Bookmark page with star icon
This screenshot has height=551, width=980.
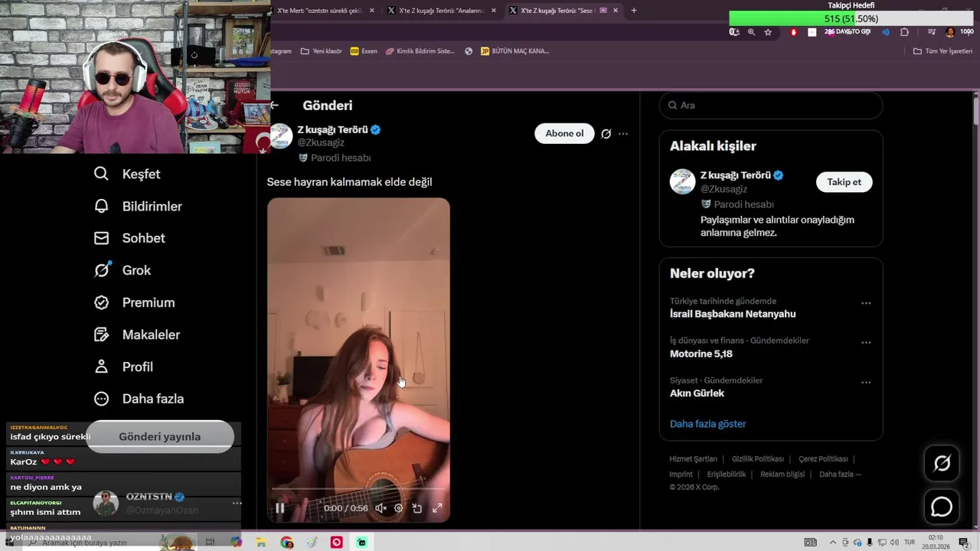coord(768,32)
